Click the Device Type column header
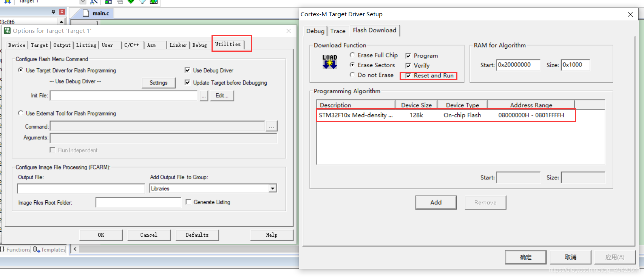The width and height of the screenshot is (644, 277). point(462,105)
